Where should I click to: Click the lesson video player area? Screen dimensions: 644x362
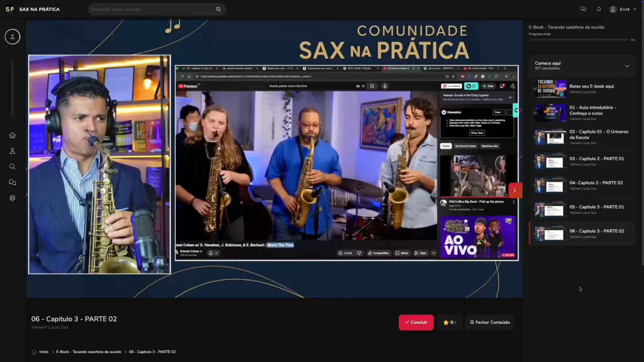pyautogui.click(x=274, y=159)
